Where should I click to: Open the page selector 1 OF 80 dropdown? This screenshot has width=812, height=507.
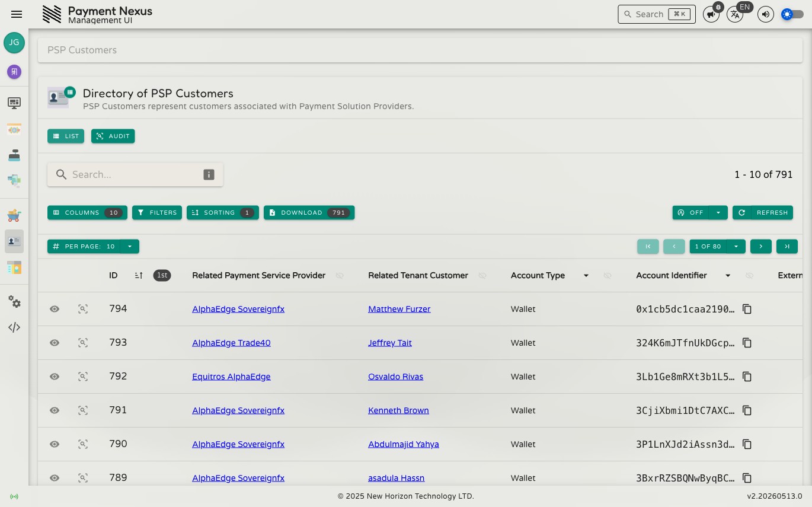click(736, 246)
